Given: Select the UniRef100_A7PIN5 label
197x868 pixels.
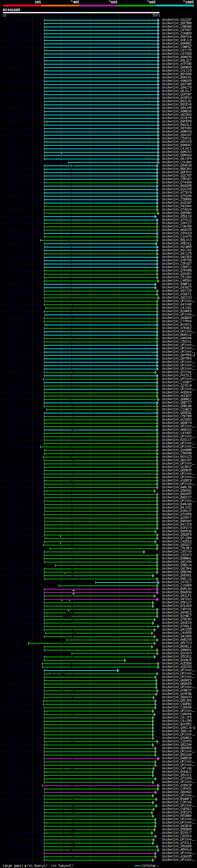Looking at the screenshot, I should point(177,64).
